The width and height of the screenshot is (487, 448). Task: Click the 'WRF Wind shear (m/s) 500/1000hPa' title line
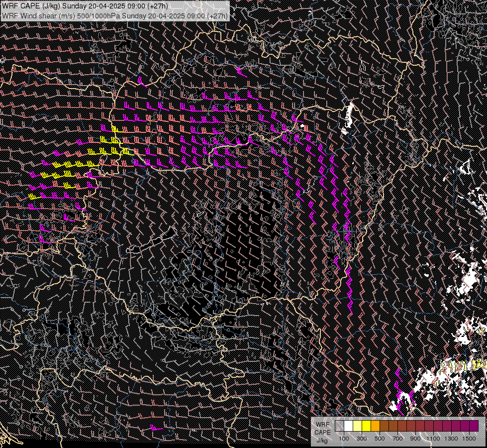[114, 15]
